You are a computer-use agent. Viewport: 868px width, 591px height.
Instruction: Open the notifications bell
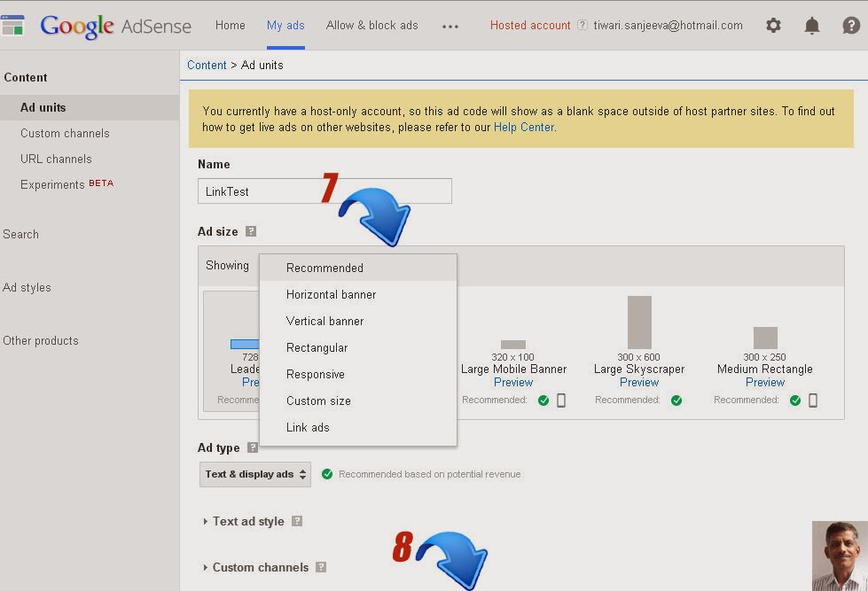811,26
